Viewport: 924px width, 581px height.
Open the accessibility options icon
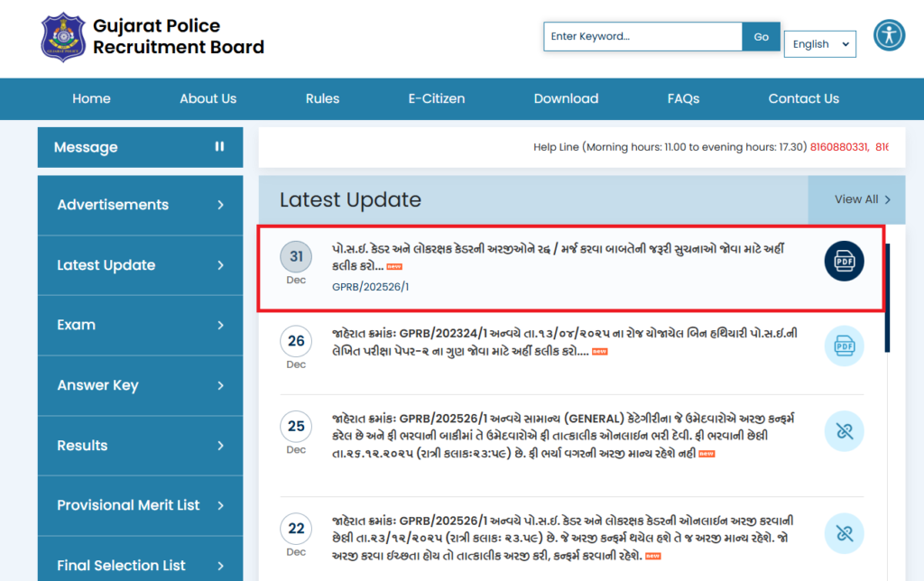(x=889, y=35)
